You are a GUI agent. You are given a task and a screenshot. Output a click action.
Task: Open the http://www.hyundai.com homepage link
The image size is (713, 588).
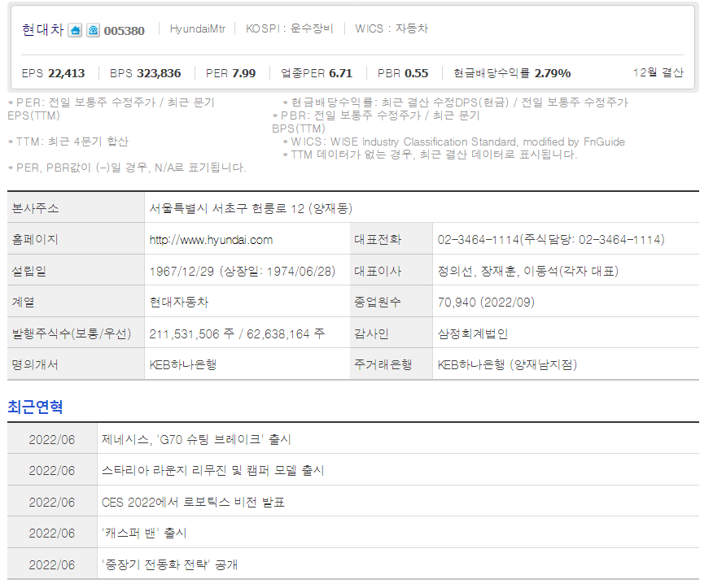point(211,240)
